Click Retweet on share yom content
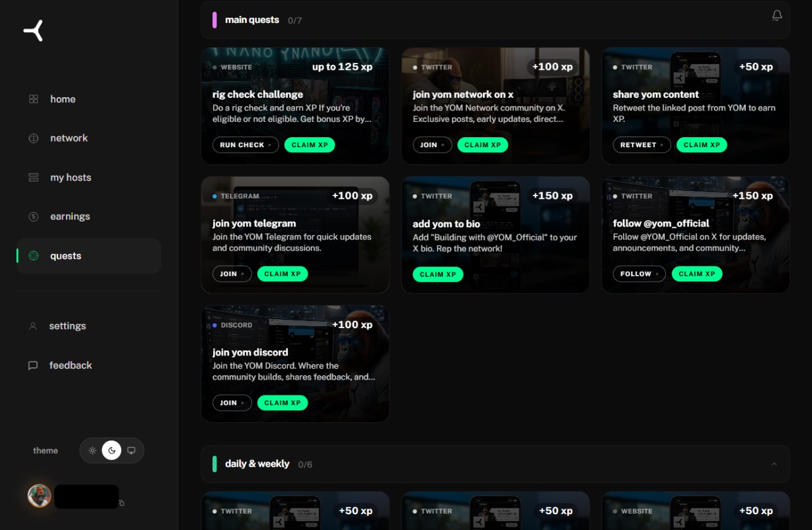The height and width of the screenshot is (530, 812). [x=642, y=145]
